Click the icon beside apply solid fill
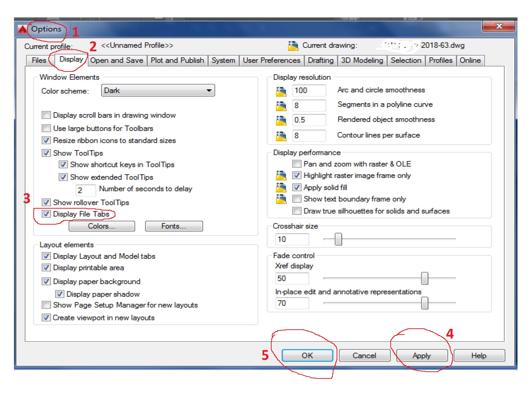This screenshot has height=411, width=532. 282,187
